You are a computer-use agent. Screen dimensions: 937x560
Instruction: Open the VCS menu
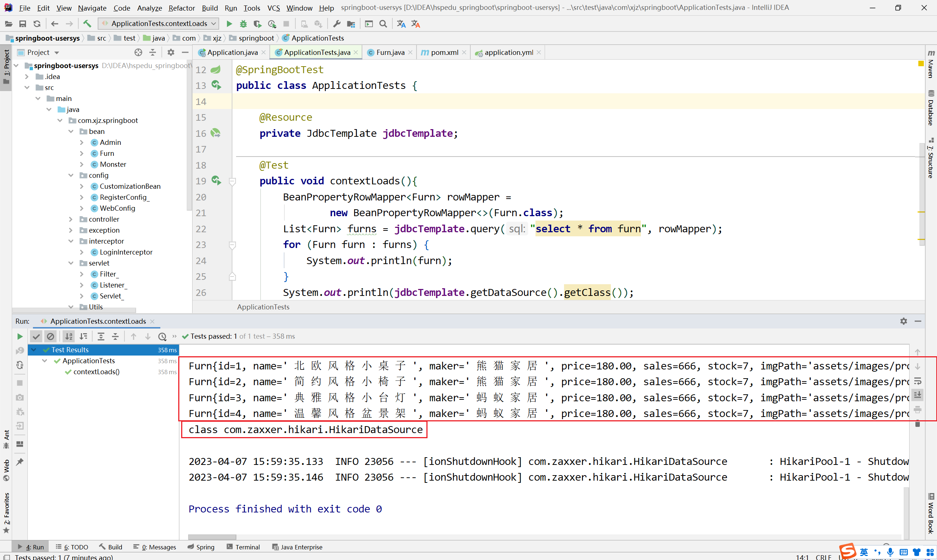point(274,8)
